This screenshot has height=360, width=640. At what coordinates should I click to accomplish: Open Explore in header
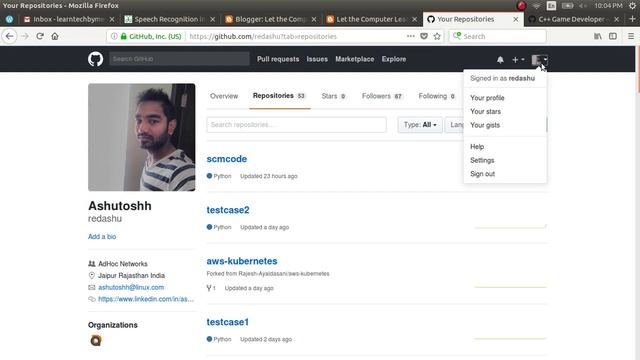click(x=394, y=59)
